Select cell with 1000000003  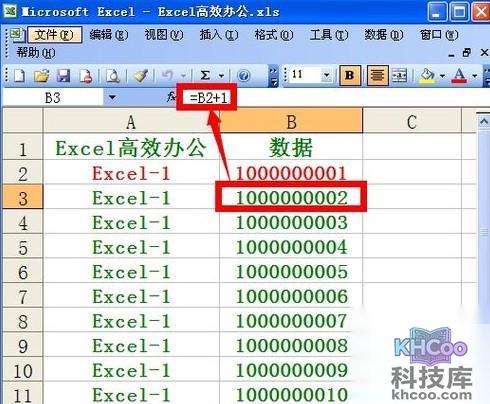click(x=291, y=222)
